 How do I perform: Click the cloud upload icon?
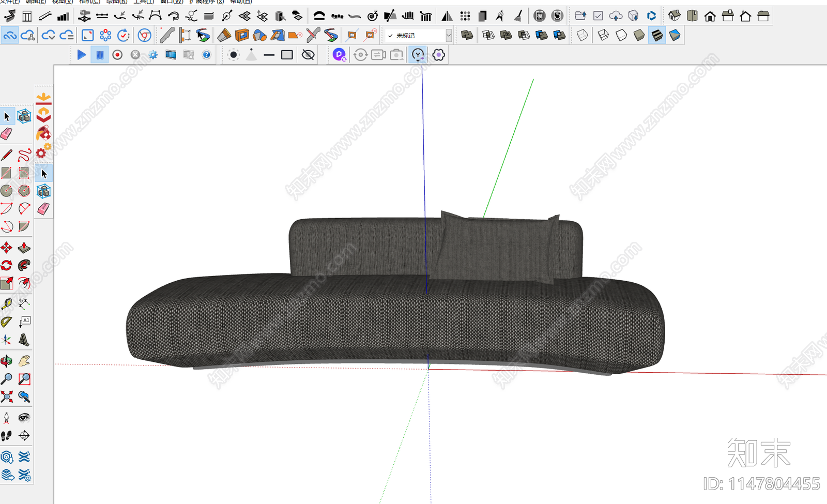click(616, 16)
